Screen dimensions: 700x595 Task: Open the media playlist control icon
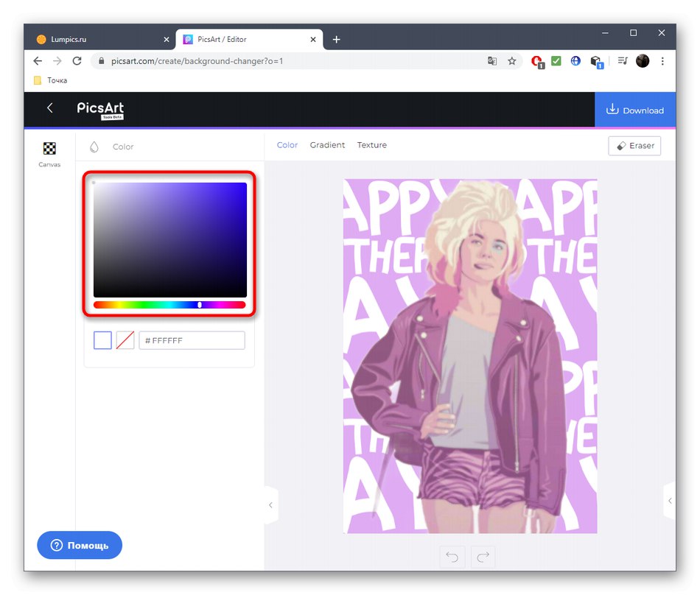(x=623, y=60)
